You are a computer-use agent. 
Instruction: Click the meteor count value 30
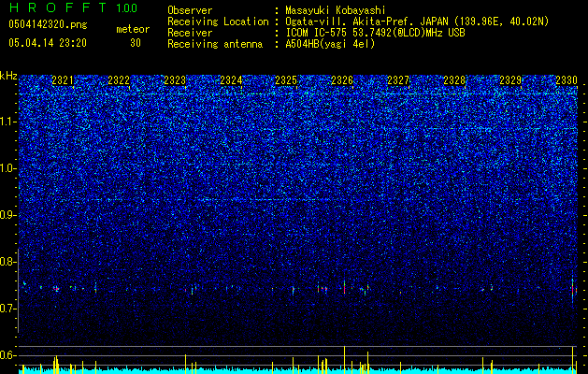(x=136, y=43)
